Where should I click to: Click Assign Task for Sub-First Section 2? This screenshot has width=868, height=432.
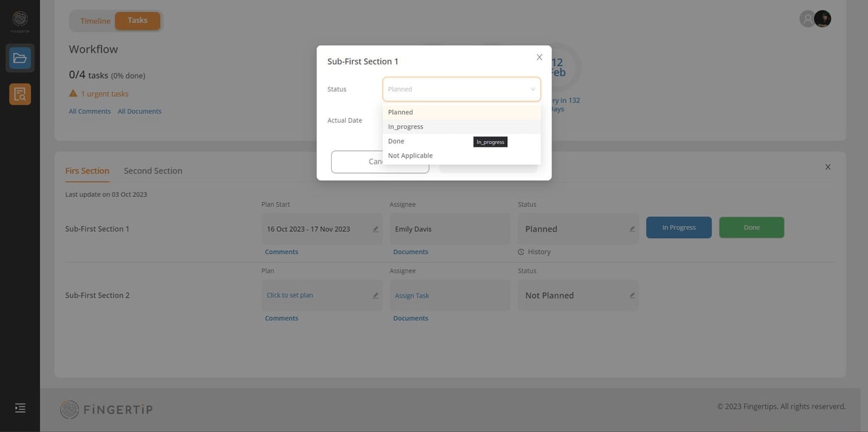point(412,295)
